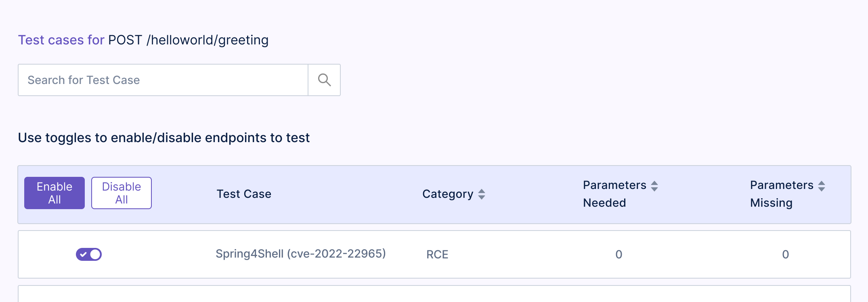
Task: Click the RCE category cell
Action: click(437, 255)
